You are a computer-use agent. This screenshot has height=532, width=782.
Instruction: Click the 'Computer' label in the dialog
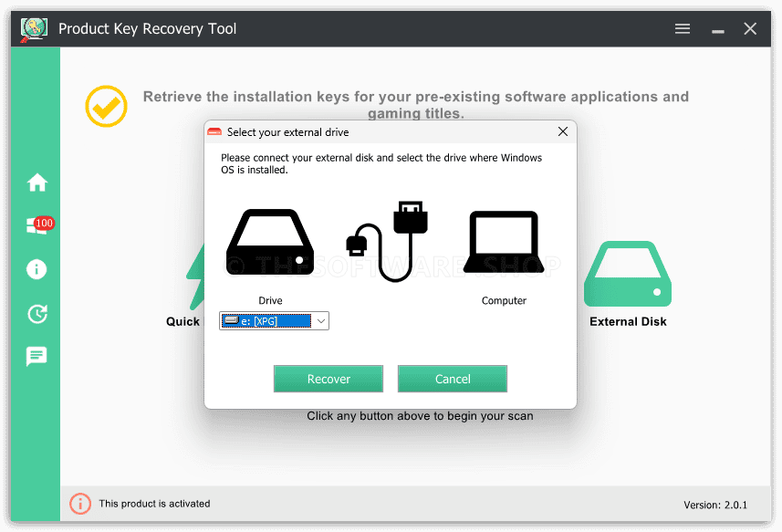coord(504,300)
